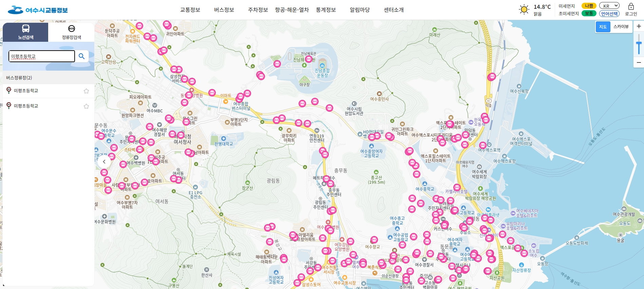
Task: Click the bus stop marker at 카멜리아호텔
Action: [x=457, y=187]
